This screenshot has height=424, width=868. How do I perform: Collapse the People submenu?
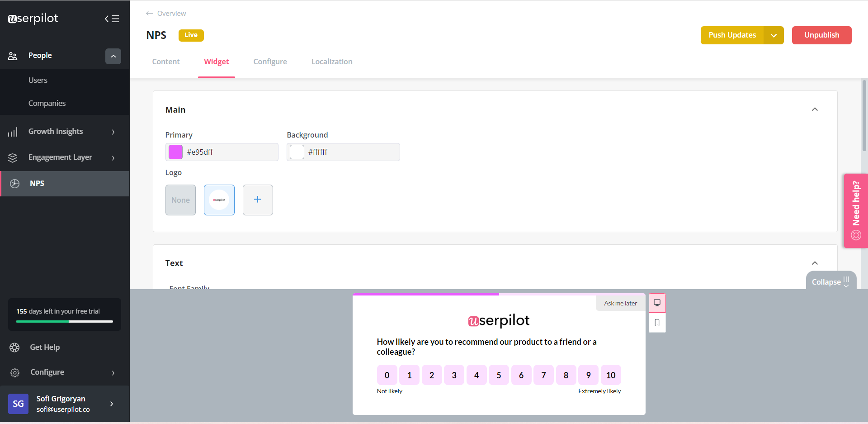click(113, 56)
